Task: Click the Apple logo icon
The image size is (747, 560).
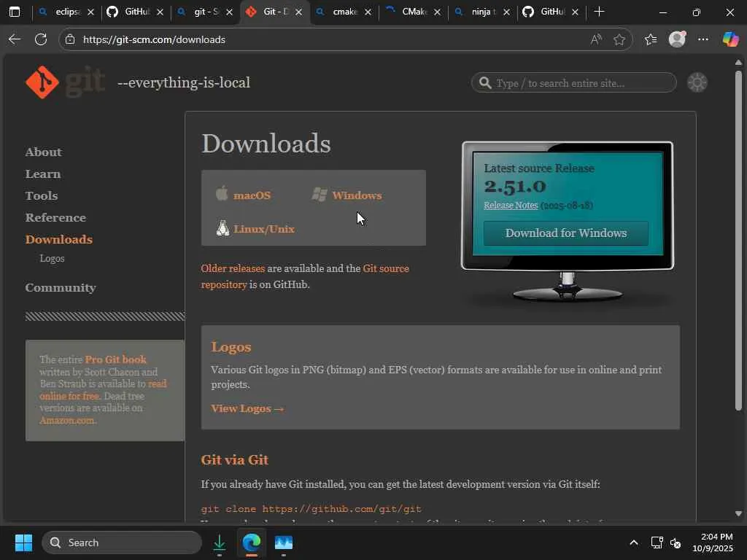Action: (222, 194)
